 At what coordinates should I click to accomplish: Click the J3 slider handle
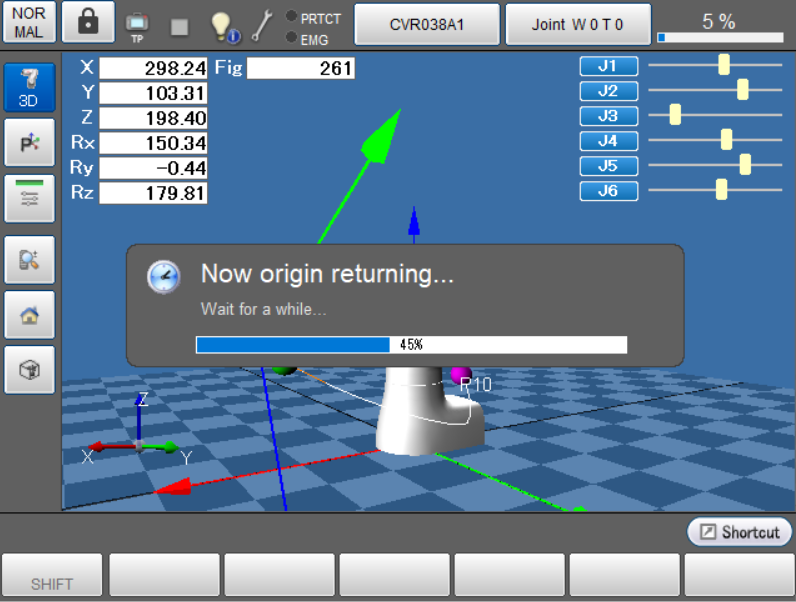click(x=675, y=115)
